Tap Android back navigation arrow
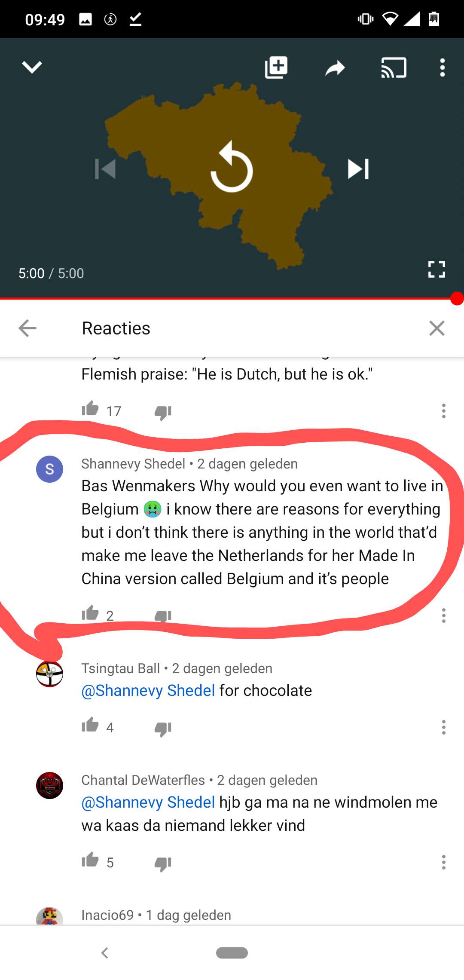 click(104, 953)
